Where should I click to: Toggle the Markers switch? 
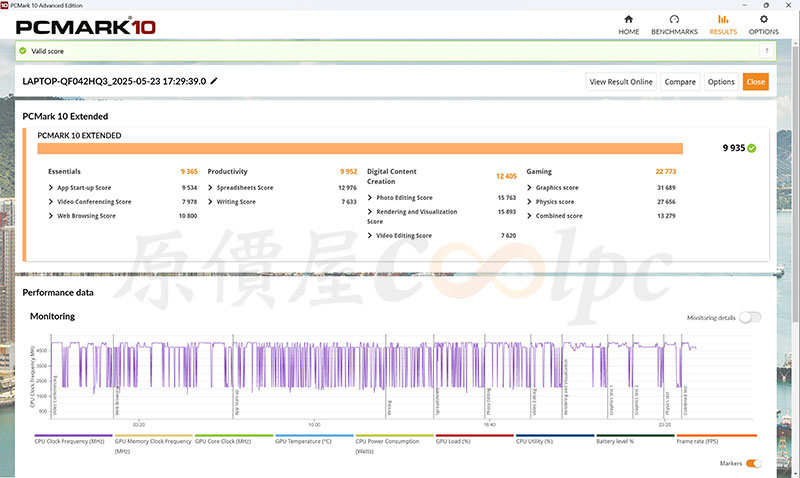[754, 463]
